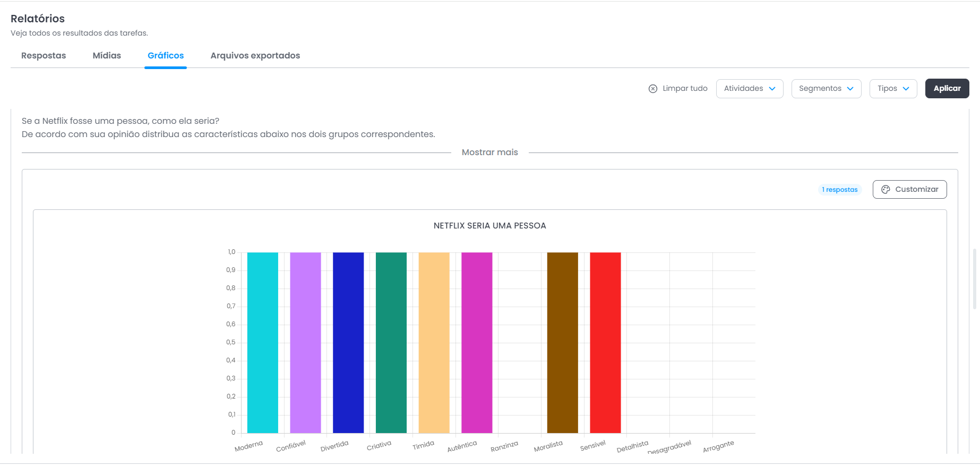Click the cyan Moderna bar
This screenshot has height=466, width=980.
pyautogui.click(x=263, y=343)
